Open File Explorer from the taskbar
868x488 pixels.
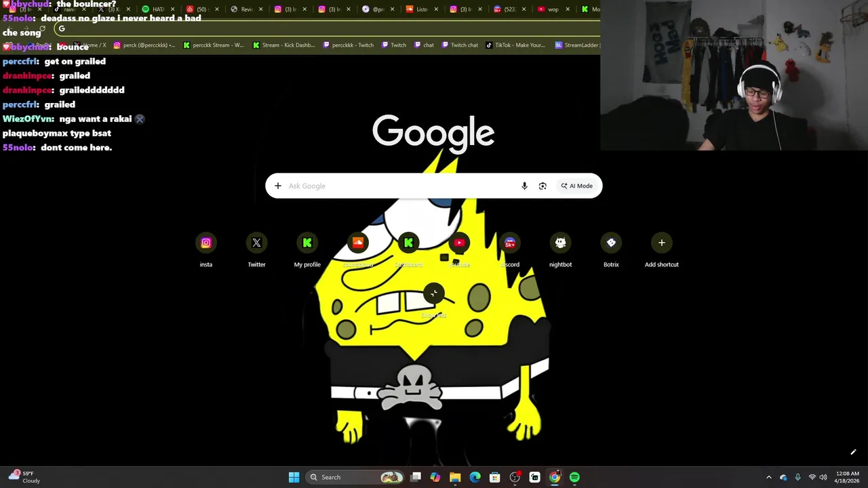[455, 477]
